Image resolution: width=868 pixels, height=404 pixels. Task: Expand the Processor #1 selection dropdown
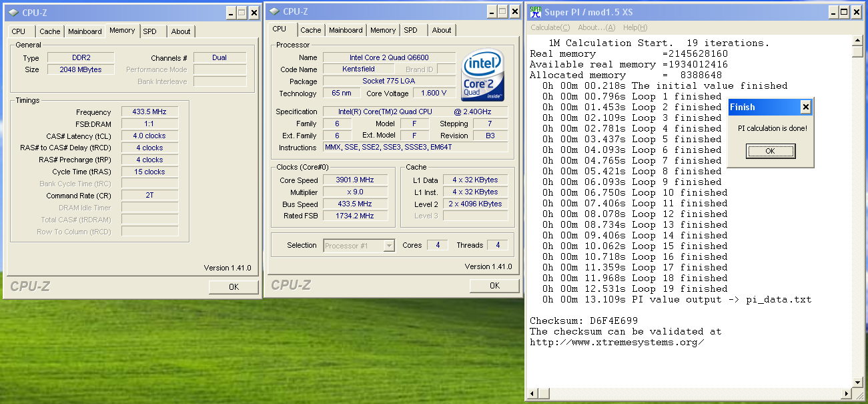coord(389,246)
